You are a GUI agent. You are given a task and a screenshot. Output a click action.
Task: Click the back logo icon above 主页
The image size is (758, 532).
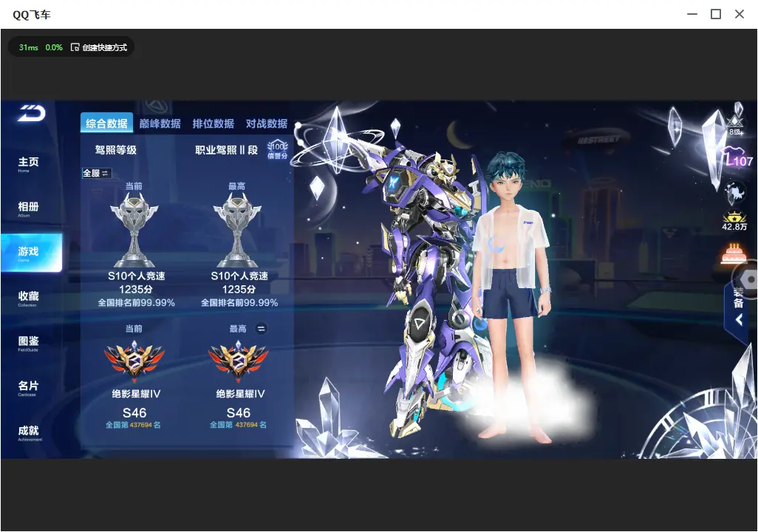click(32, 113)
